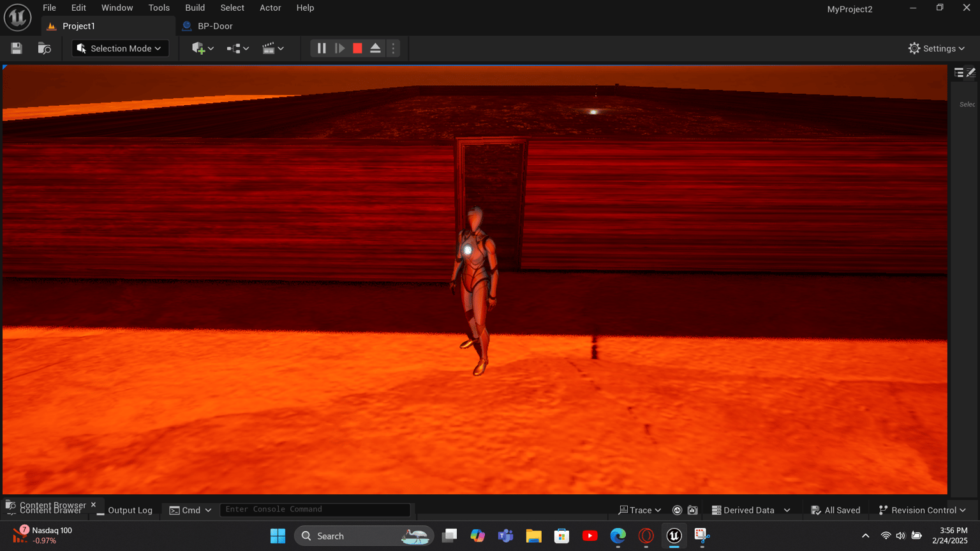Screen dimensions: 980x551
Task: Open the Select menu
Action: 232,8
